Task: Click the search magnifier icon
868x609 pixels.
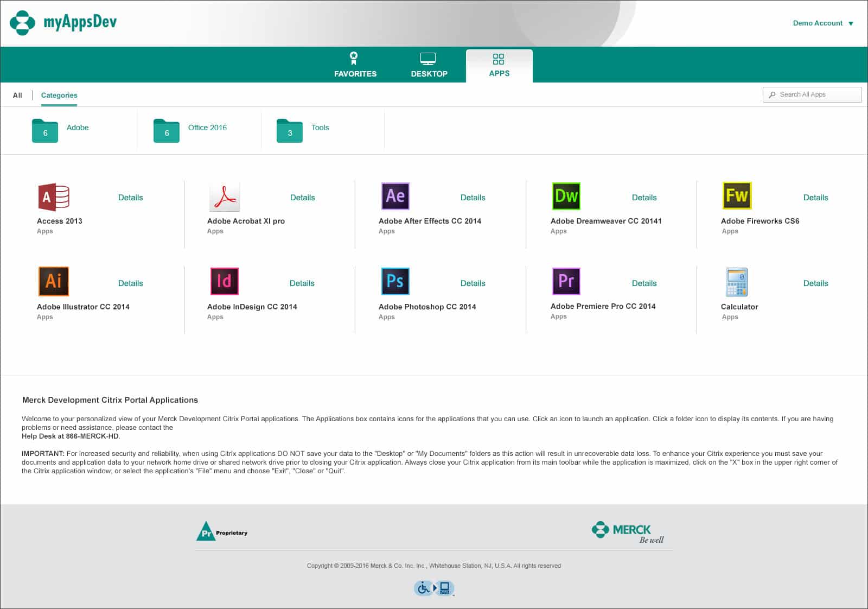Action: pos(772,94)
